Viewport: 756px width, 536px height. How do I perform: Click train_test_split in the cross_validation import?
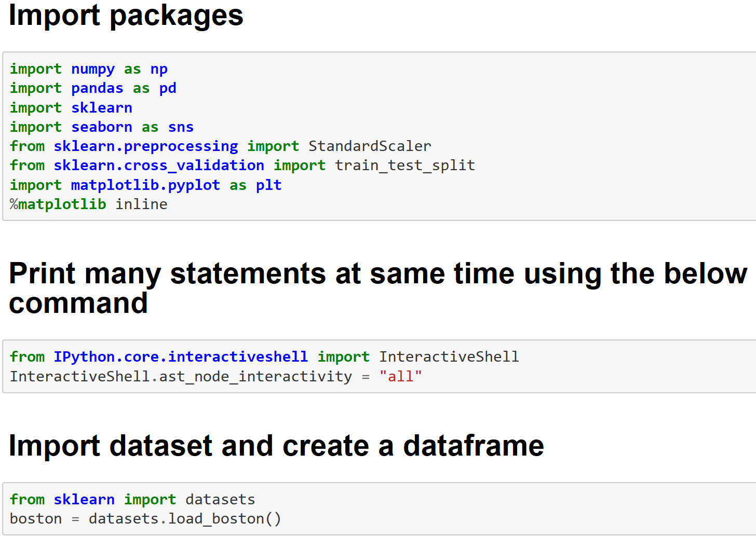[x=404, y=166]
